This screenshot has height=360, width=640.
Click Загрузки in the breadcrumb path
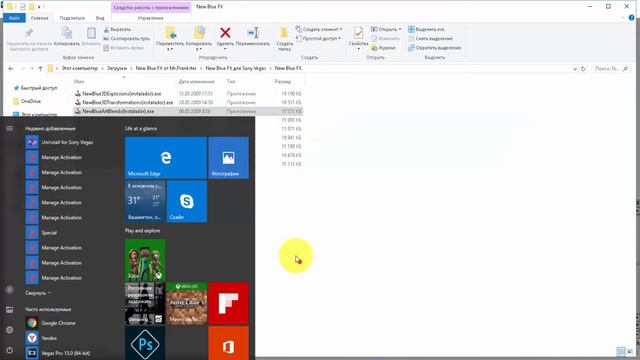(117, 69)
